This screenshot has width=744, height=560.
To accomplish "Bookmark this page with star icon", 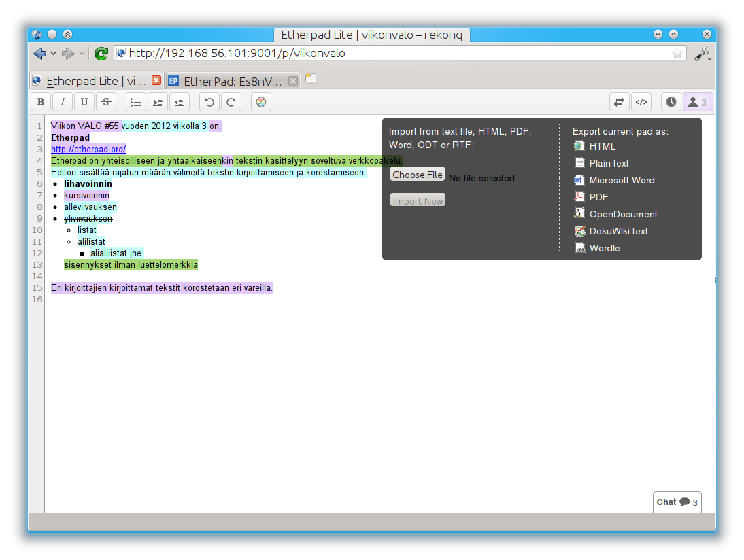I will coord(677,54).
